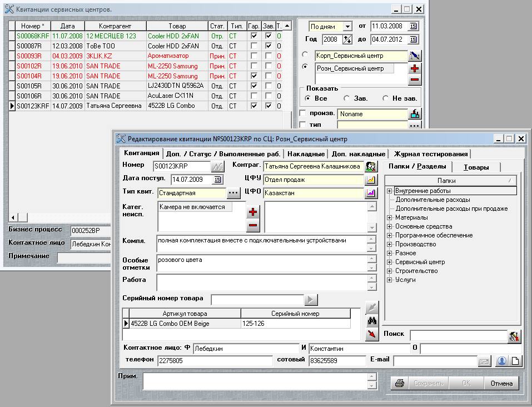Click into the Поиск search field
Screen dimensions: 532x407
[459, 336]
